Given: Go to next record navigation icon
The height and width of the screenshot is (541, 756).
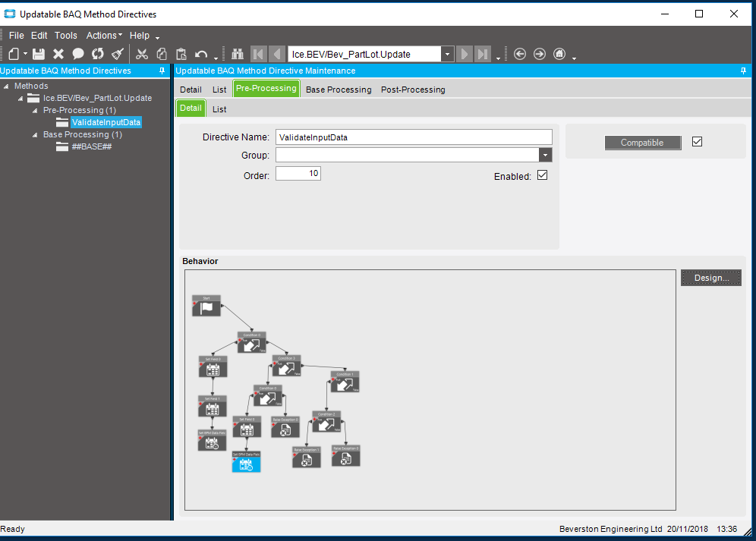Looking at the screenshot, I should click(x=465, y=54).
